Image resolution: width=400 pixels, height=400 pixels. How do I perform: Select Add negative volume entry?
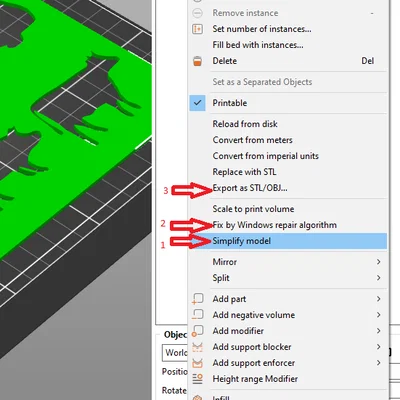pyautogui.click(x=254, y=315)
